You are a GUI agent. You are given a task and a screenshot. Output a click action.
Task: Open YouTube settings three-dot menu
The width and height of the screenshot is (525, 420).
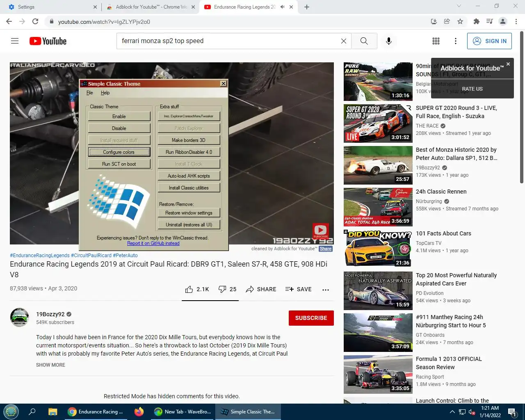[x=456, y=41]
